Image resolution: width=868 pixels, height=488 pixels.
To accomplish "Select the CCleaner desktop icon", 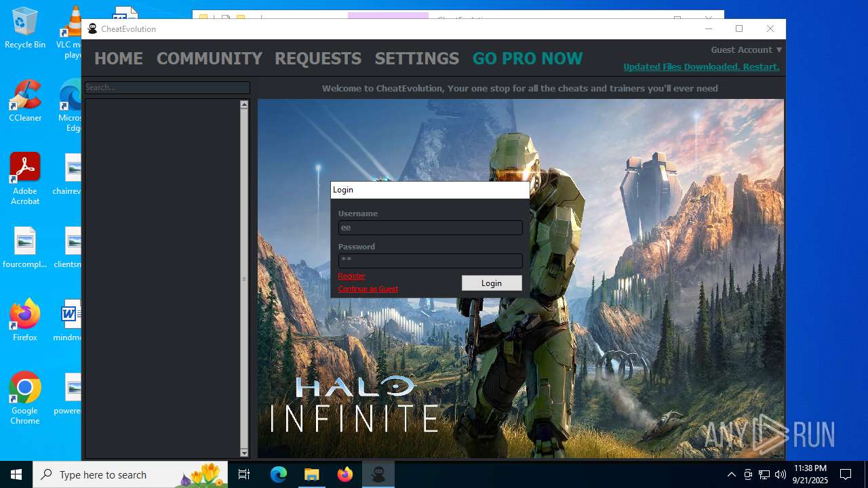I will coord(25,101).
